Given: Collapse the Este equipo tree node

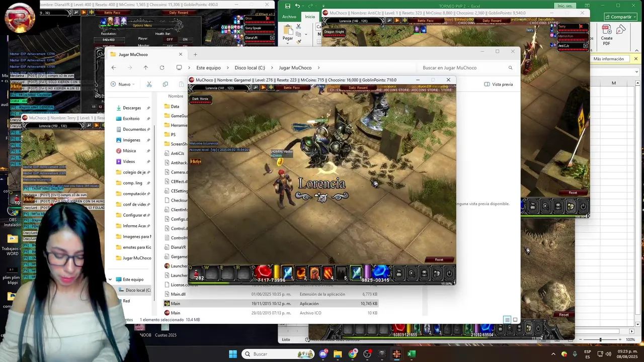Looking at the screenshot, I should (110, 280).
